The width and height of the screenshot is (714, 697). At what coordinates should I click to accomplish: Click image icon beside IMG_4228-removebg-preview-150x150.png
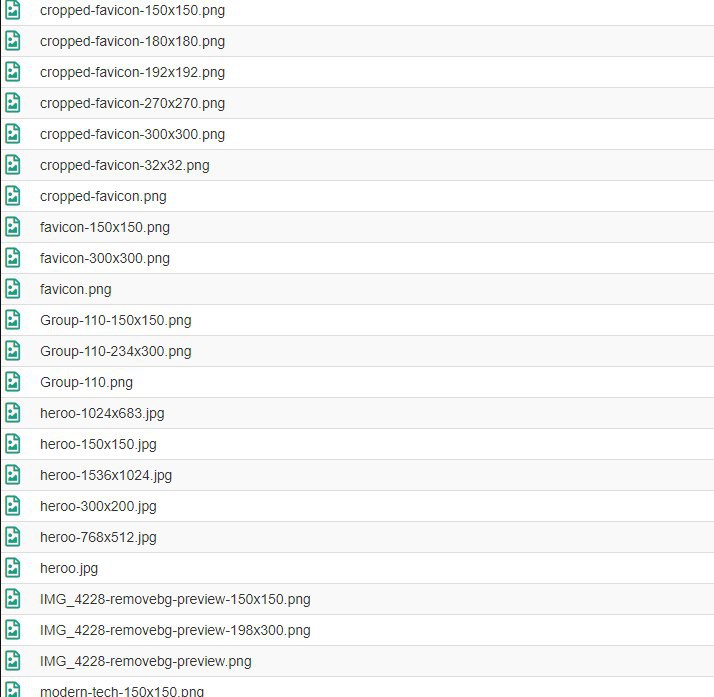(x=13, y=598)
